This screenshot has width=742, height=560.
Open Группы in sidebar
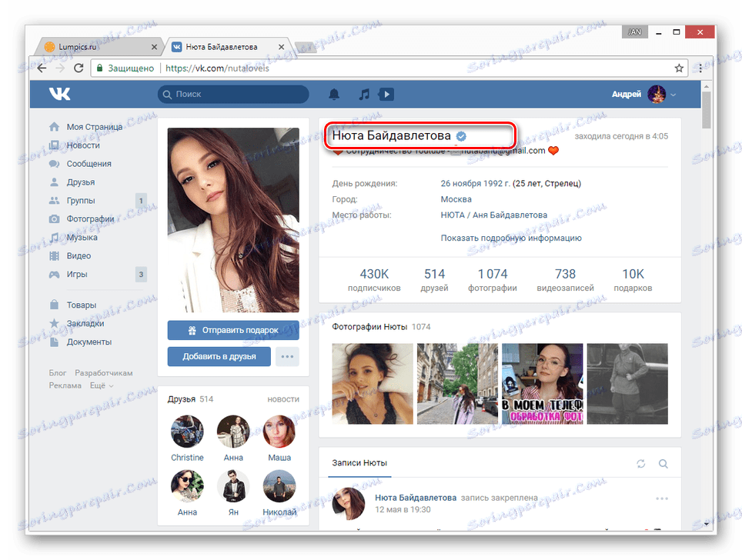click(x=81, y=201)
